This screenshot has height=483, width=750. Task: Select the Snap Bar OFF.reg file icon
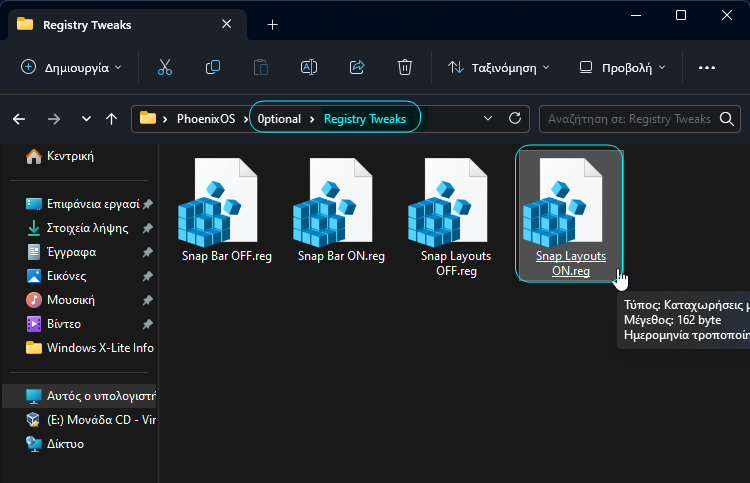[218, 202]
